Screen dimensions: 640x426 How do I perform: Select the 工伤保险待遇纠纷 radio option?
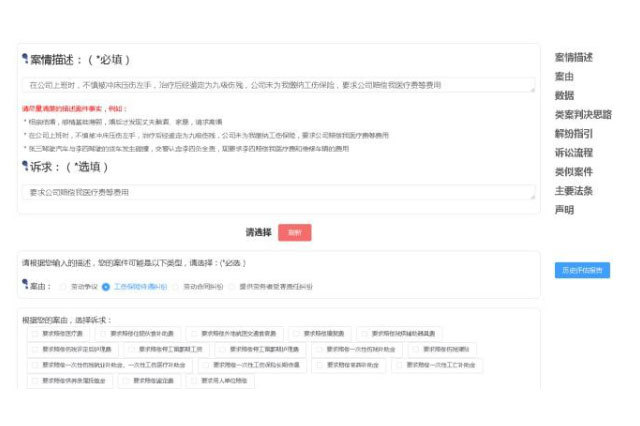pos(106,287)
